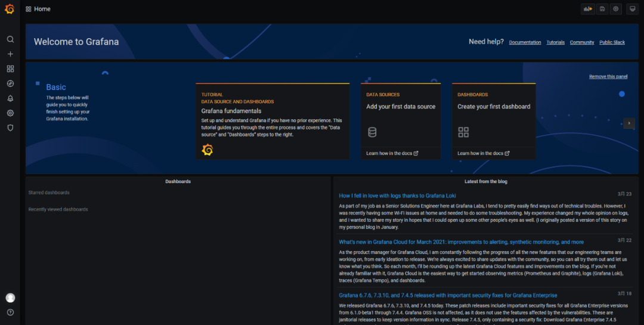Click the Basic heading

tap(56, 87)
